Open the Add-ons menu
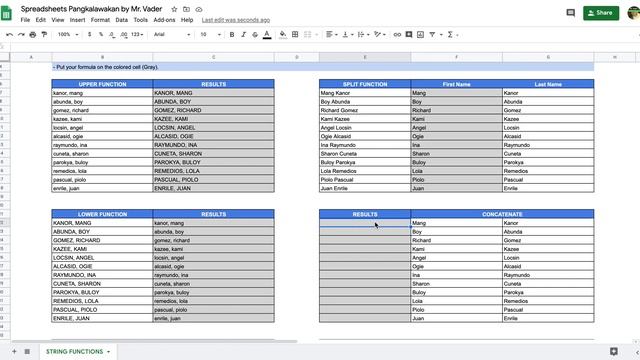Viewport: 640px width, 360px height. pos(164,20)
